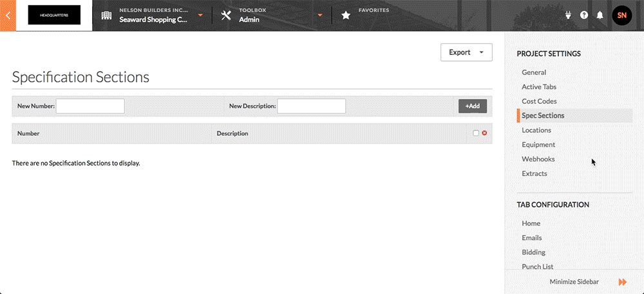Expand the Seaward Shopping project dropdown
Screen dimensions: 644x294
coord(200,15)
